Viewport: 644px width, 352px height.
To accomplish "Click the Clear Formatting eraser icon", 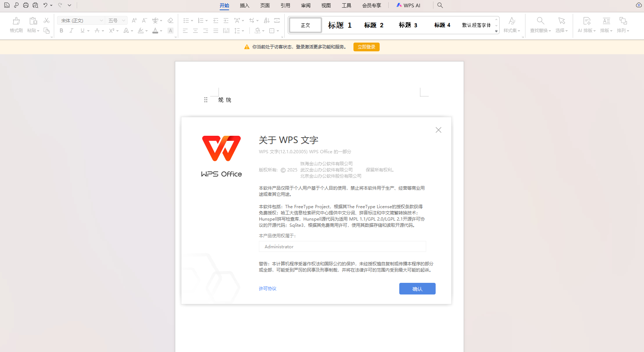I will point(170,20).
